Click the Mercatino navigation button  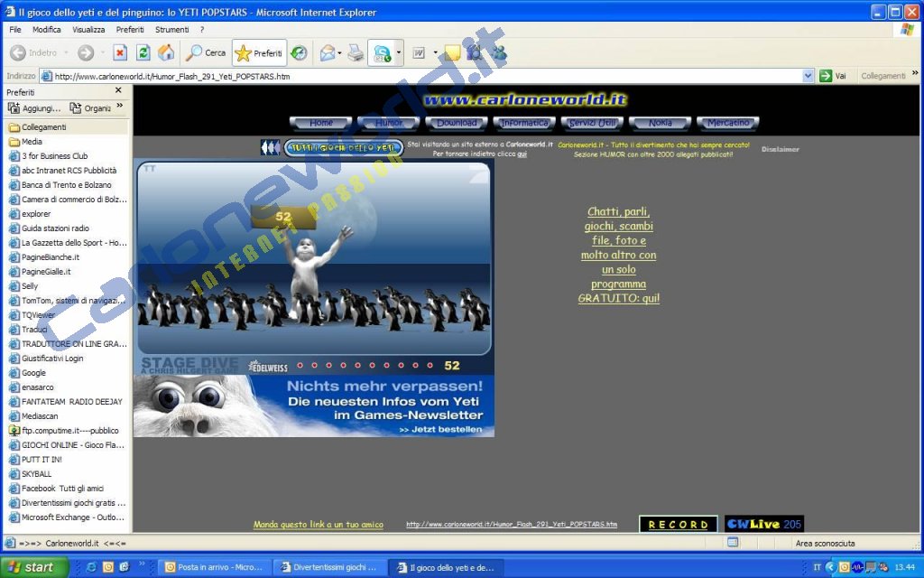(x=728, y=123)
